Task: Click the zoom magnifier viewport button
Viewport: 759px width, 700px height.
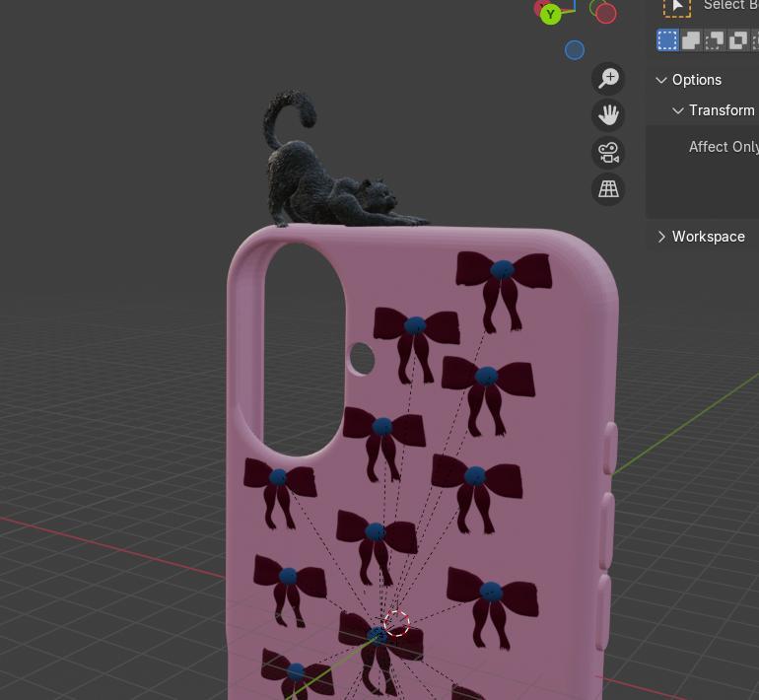Action: click(x=608, y=79)
